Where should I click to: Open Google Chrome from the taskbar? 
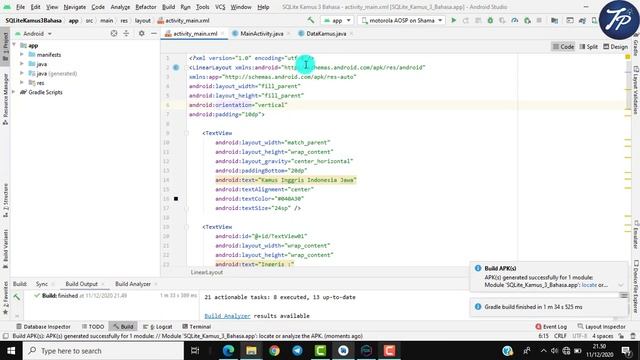coord(274,351)
